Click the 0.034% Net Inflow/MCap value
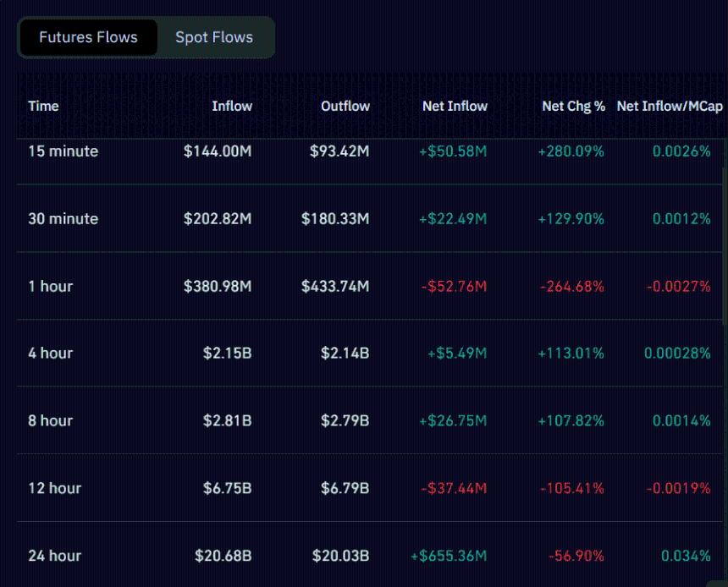The image size is (728, 587). (x=687, y=556)
